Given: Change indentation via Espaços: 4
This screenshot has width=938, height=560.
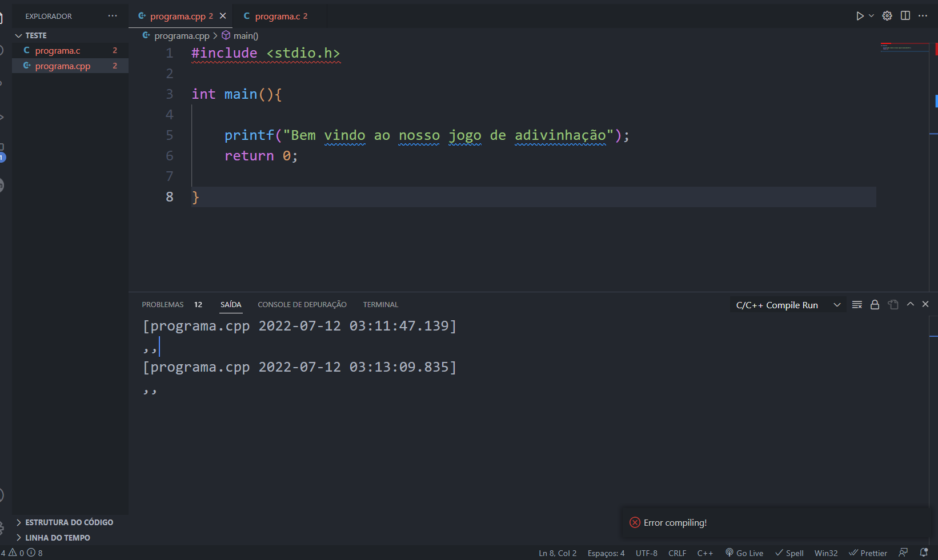Looking at the screenshot, I should (x=606, y=553).
